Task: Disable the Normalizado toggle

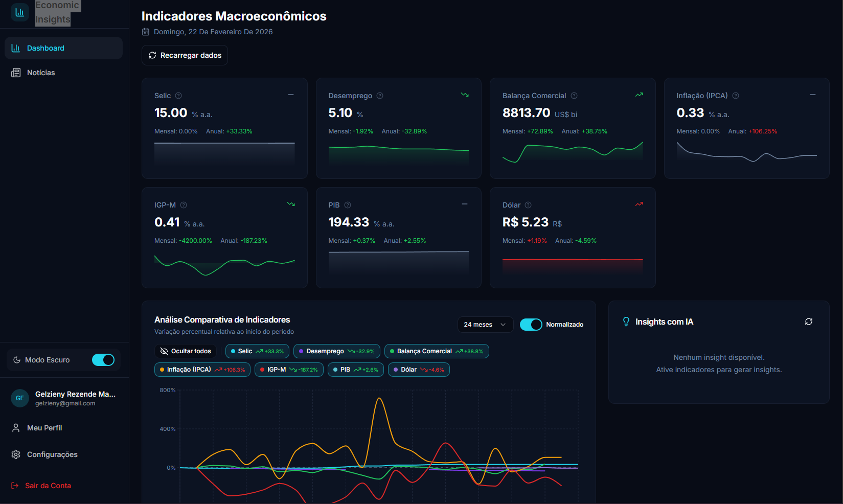Action: coord(531,324)
